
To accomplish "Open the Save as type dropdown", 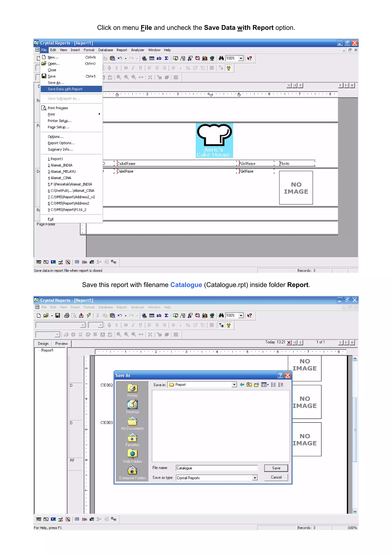I will coord(255,478).
